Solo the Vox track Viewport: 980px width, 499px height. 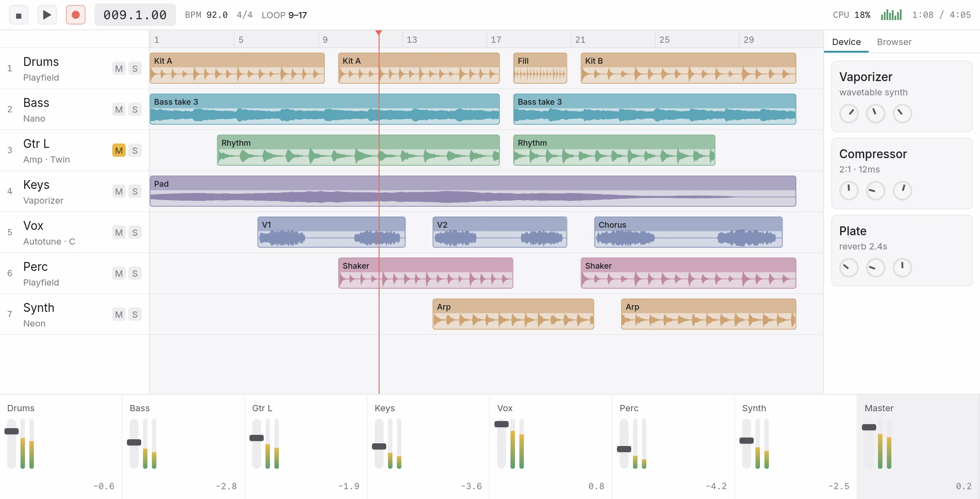[x=135, y=233]
